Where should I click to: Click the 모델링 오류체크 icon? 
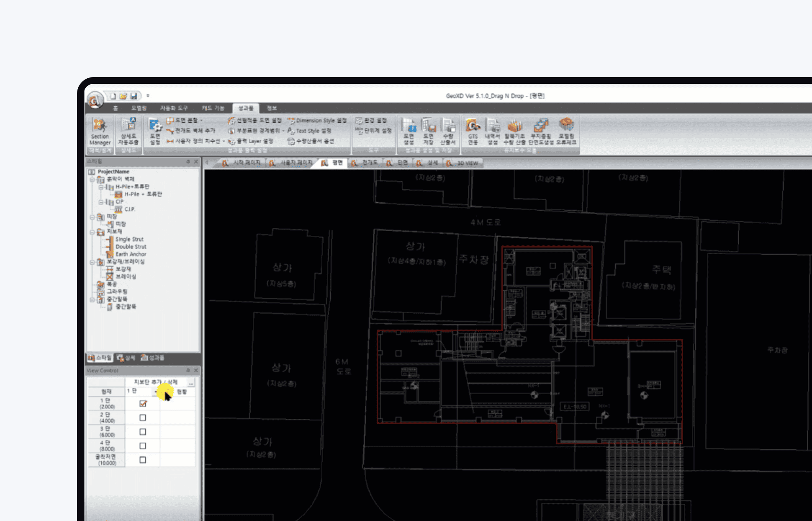[566, 132]
